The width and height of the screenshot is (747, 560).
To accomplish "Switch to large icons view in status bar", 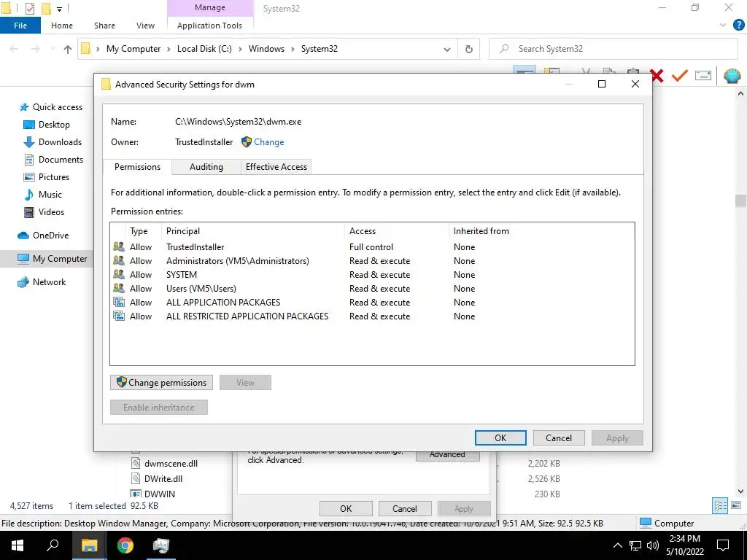I will [x=736, y=505].
